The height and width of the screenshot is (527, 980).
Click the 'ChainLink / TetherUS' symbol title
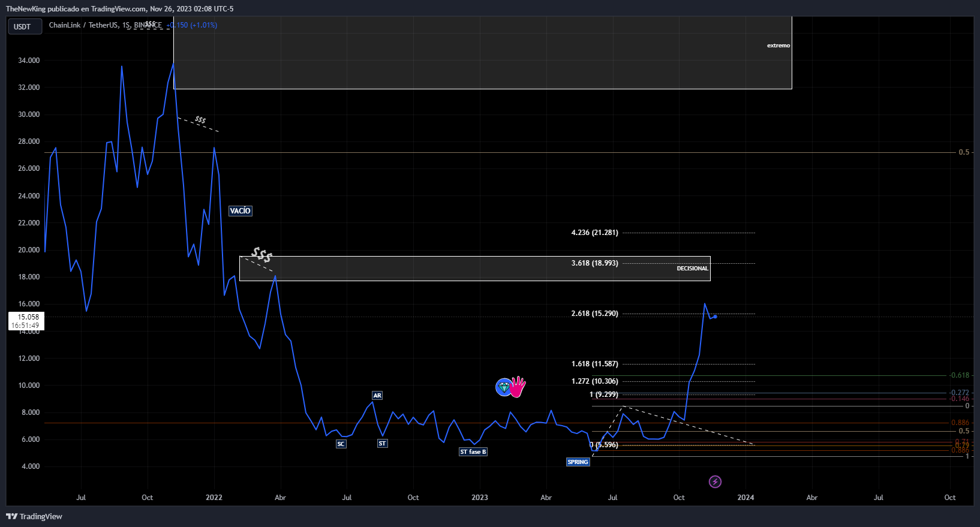point(83,25)
